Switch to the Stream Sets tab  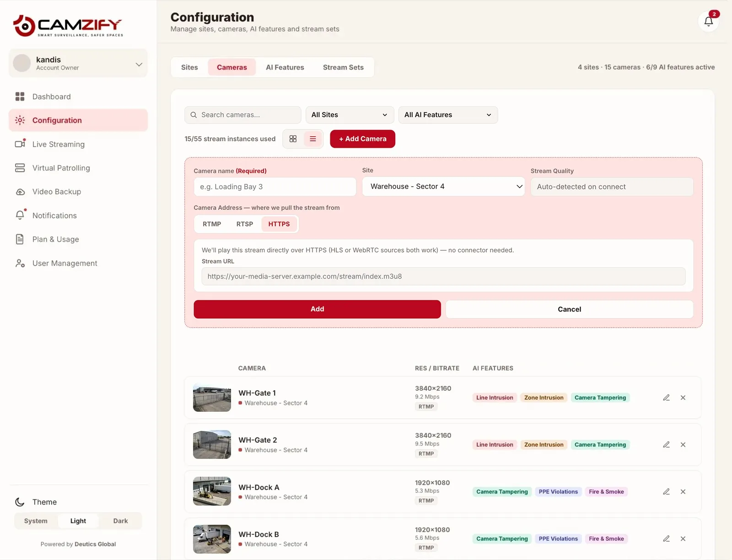pos(343,67)
